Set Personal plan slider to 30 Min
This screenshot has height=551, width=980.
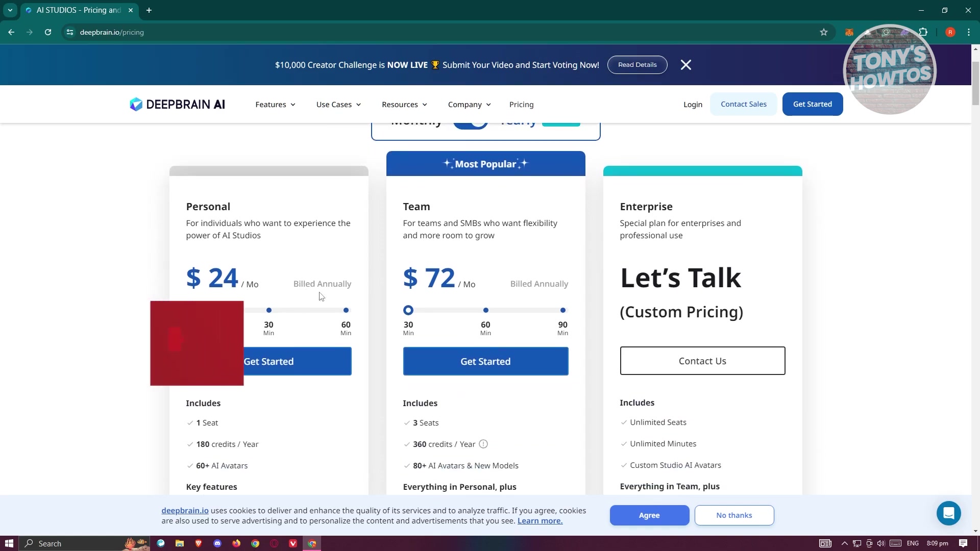[x=269, y=310]
